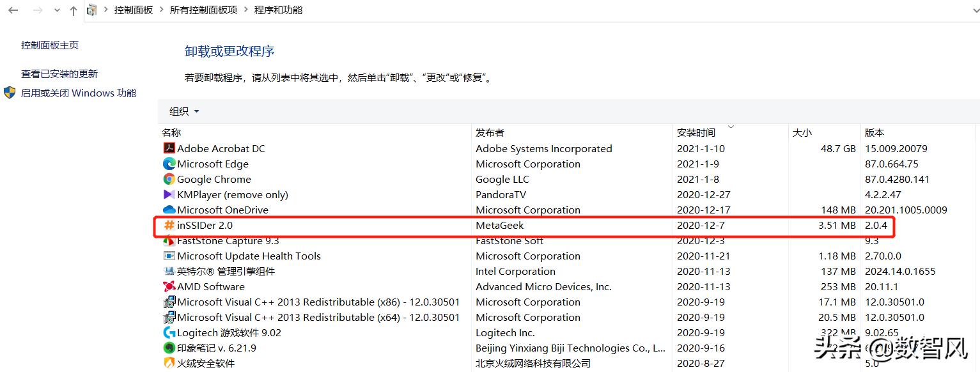This screenshot has height=372, width=980.
Task: Click the FastStone Capture 9.3 icon
Action: click(x=167, y=240)
